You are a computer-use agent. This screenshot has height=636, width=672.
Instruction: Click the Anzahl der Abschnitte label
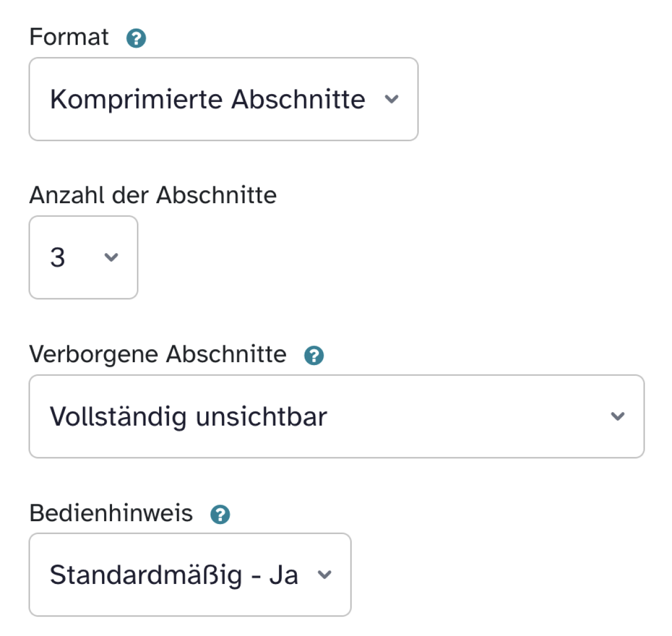(153, 195)
